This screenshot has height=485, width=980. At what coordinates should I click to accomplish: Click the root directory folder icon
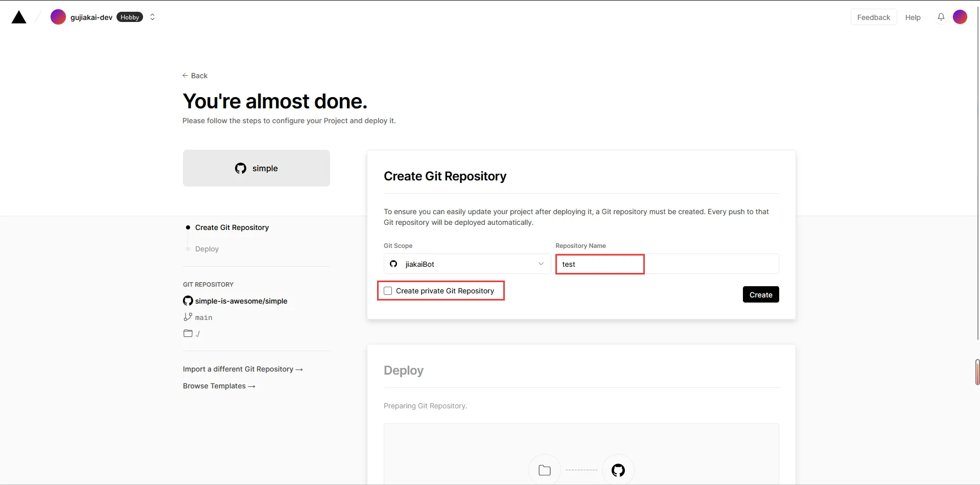pyautogui.click(x=188, y=333)
